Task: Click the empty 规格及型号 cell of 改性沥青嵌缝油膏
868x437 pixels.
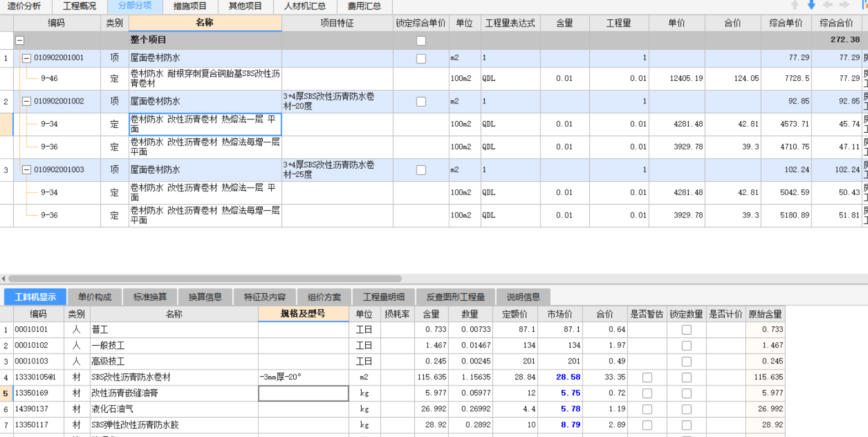Action: coord(303,393)
